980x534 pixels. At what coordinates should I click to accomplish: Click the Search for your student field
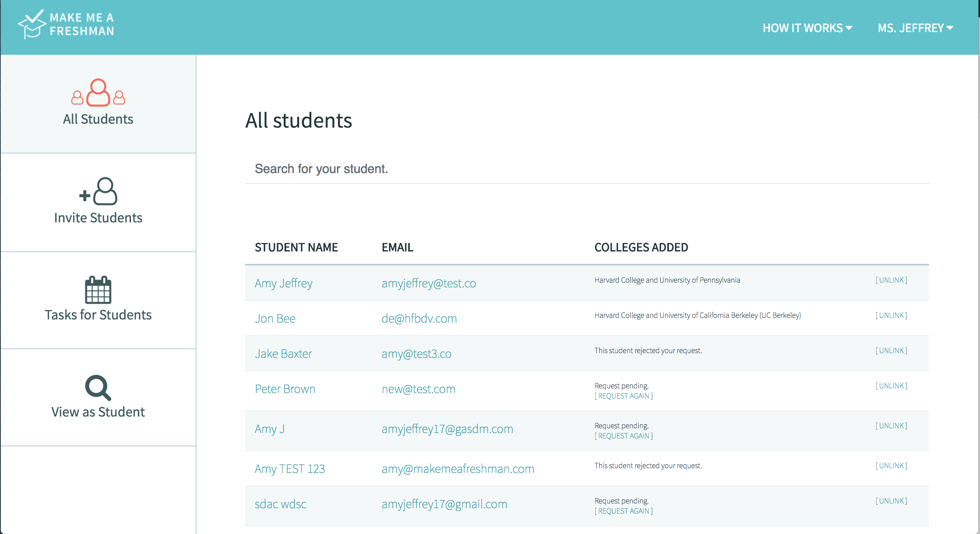coord(587,169)
